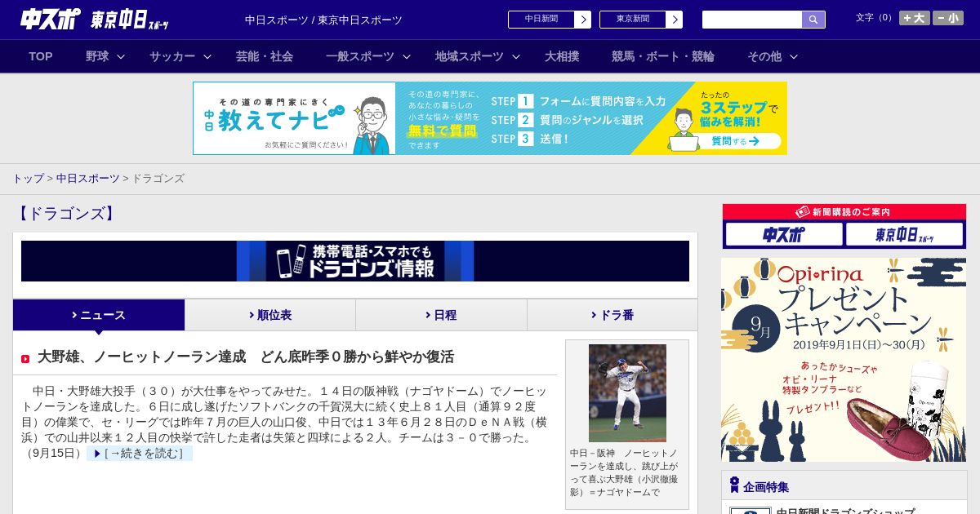Screen dimensions: 980x514
Task: Follow the トップ breadcrumb link
Action: coord(28,179)
